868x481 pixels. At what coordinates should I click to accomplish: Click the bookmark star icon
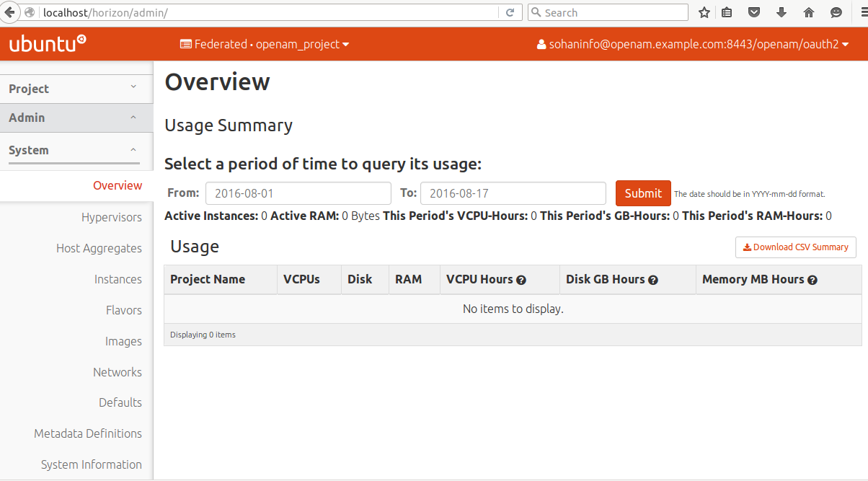[704, 12]
